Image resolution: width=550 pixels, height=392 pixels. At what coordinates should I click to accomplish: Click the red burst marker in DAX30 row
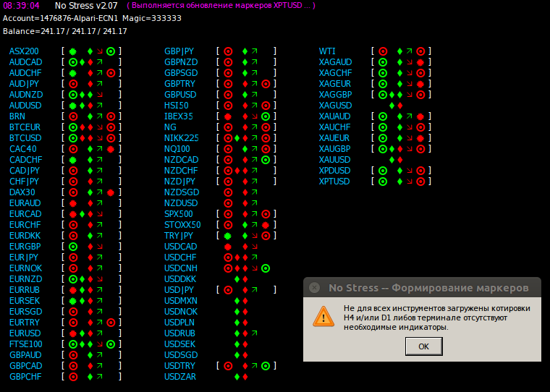tap(111, 192)
